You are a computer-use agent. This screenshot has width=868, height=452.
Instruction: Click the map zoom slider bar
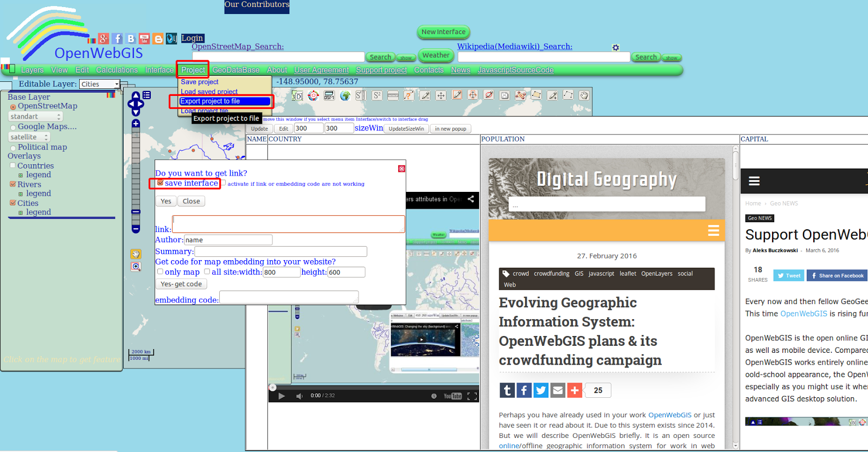click(x=136, y=177)
